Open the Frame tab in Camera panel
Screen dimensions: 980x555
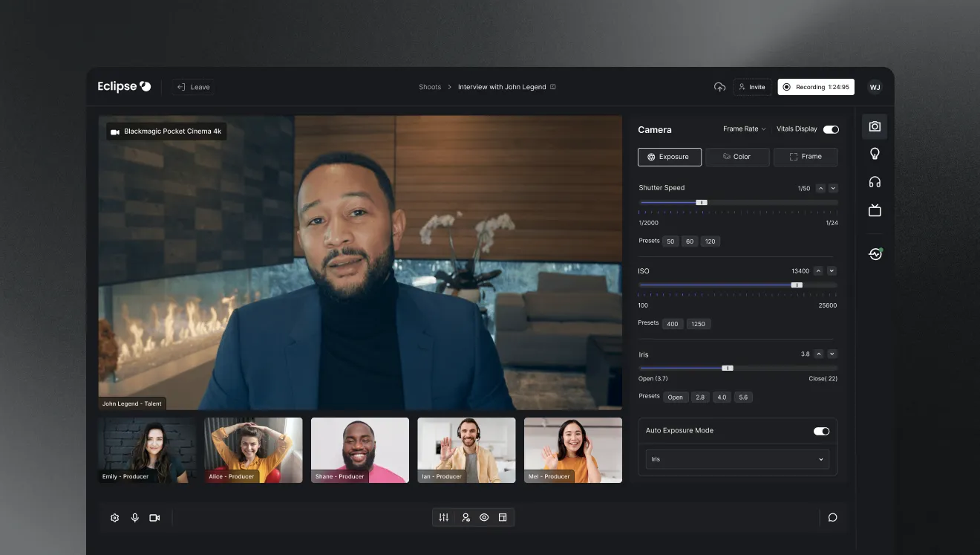[806, 157]
